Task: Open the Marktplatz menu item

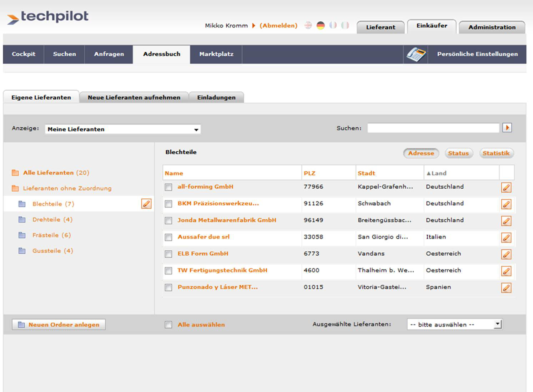Action: (216, 54)
